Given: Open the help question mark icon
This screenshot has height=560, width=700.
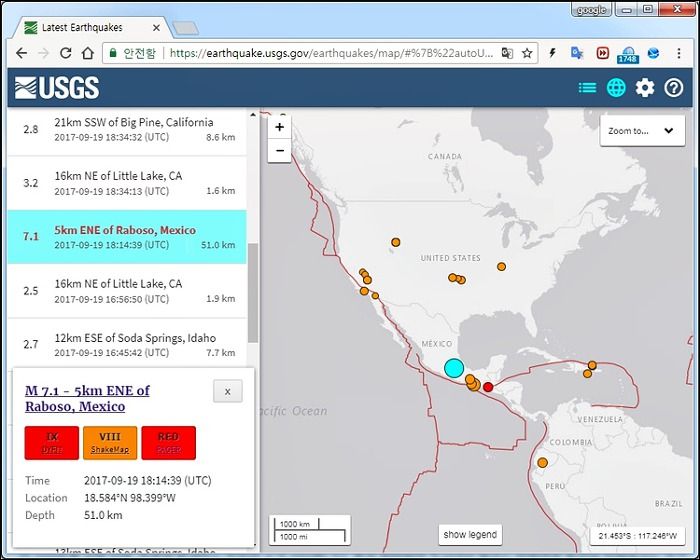Looking at the screenshot, I should (673, 88).
